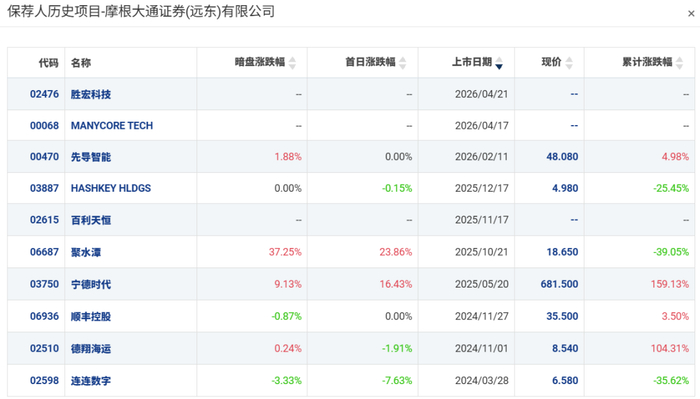The height and width of the screenshot is (399, 700).
Task: Select listing date 2025/10/21
Action: click(481, 252)
